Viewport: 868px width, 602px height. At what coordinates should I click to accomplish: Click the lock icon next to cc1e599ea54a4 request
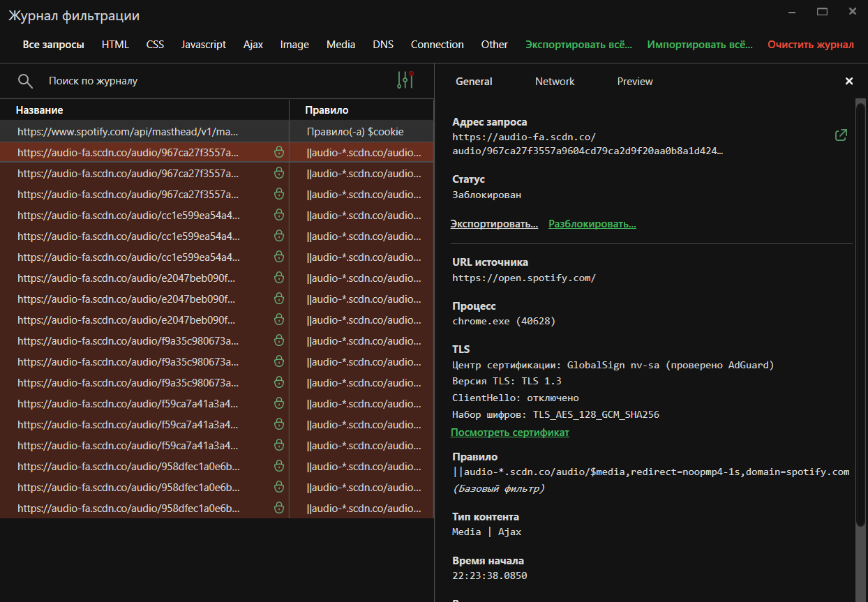[x=278, y=215]
